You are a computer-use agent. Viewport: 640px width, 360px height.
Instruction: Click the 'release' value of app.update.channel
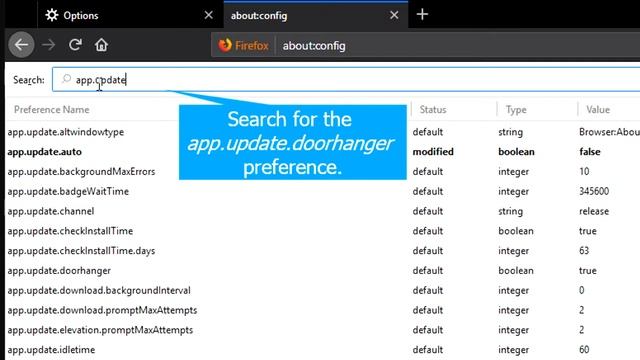tap(593, 211)
